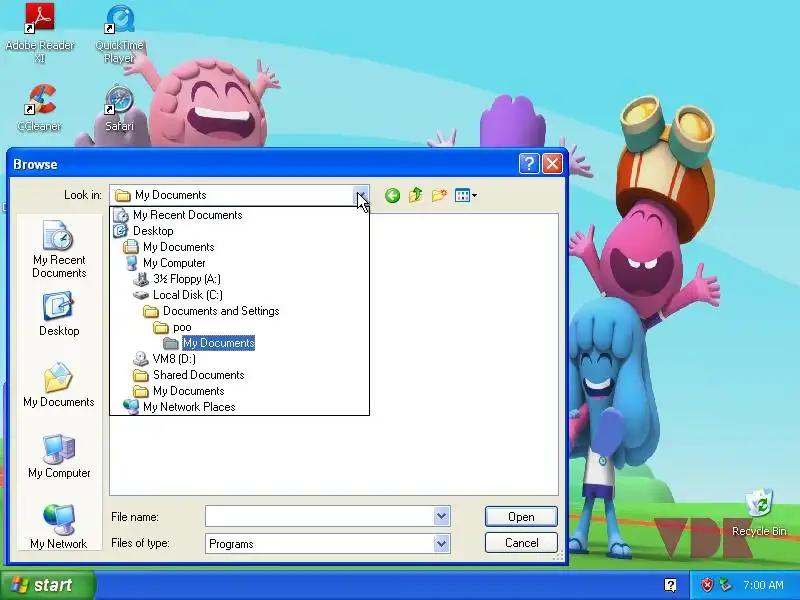The height and width of the screenshot is (600, 800).
Task: Open the View Menu dropdown icon
Action: 465,195
